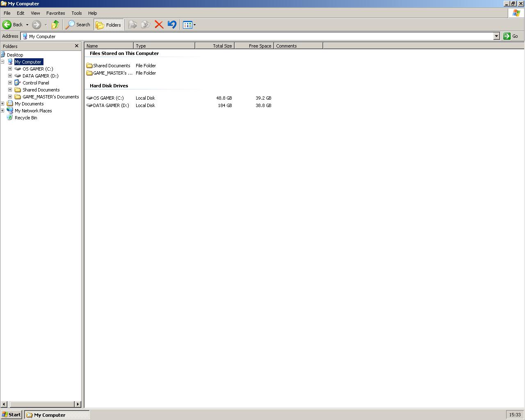The image size is (525, 420).
Task: Open the Views icon in toolbar
Action: [x=187, y=25]
